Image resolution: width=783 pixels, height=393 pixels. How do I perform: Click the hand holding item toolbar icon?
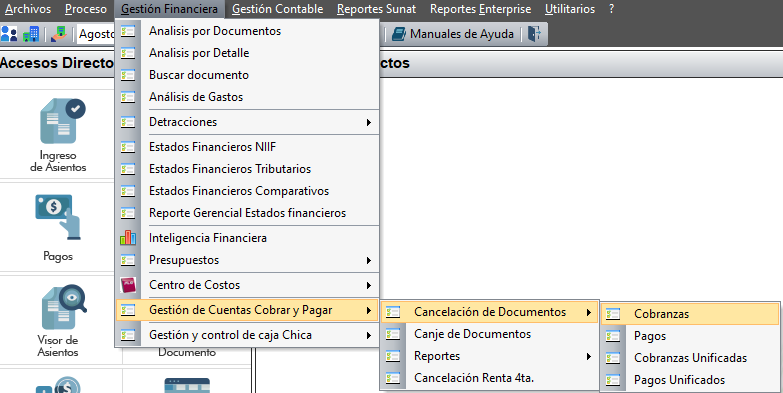click(59, 34)
